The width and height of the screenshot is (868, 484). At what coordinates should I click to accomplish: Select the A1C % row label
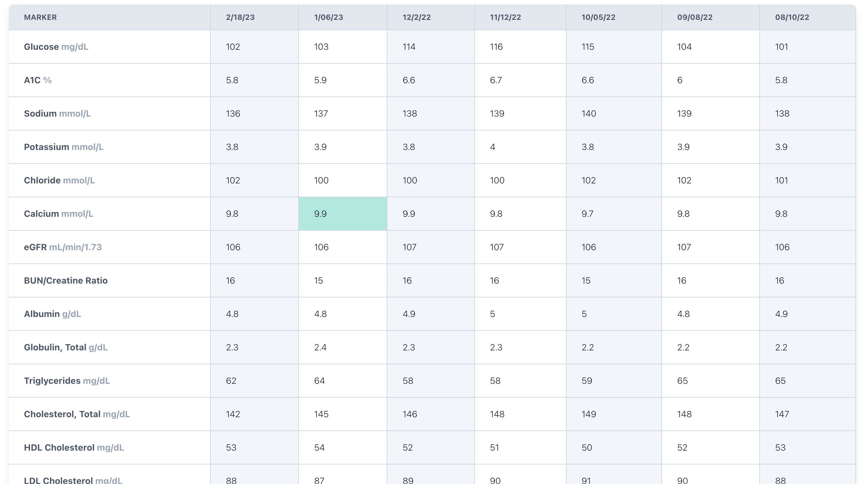38,80
